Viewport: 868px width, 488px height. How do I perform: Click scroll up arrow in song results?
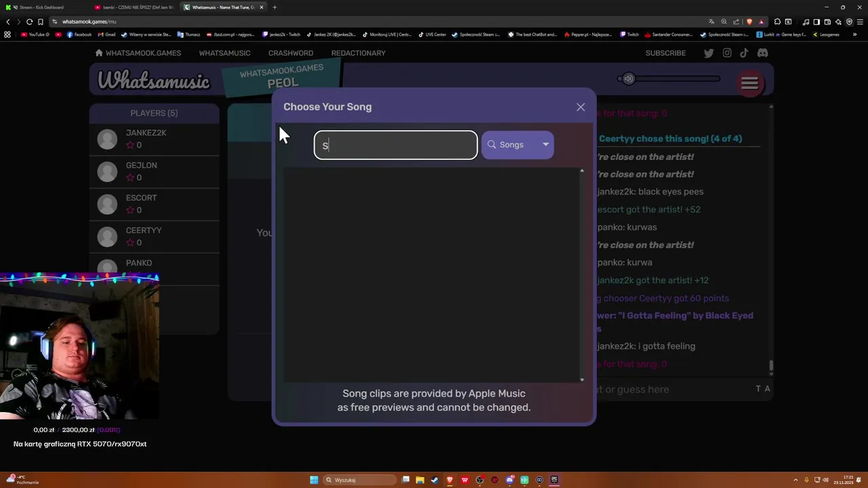[x=582, y=171]
